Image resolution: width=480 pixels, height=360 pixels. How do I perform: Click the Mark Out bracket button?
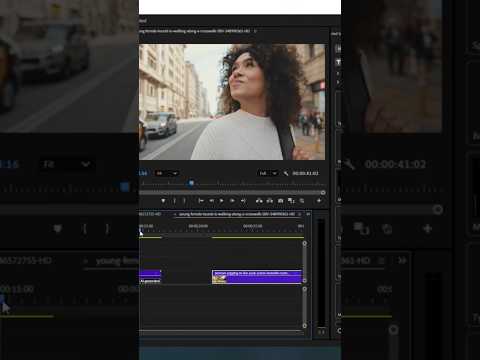tap(184, 201)
